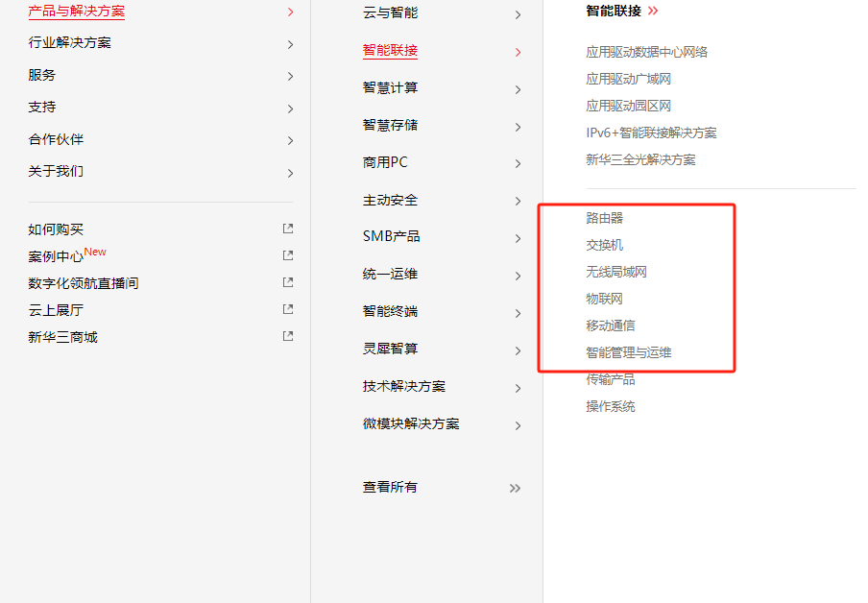Viewport: 868px width, 603px height.
Task: Open the 关于我们 menu item
Action: coord(56,171)
